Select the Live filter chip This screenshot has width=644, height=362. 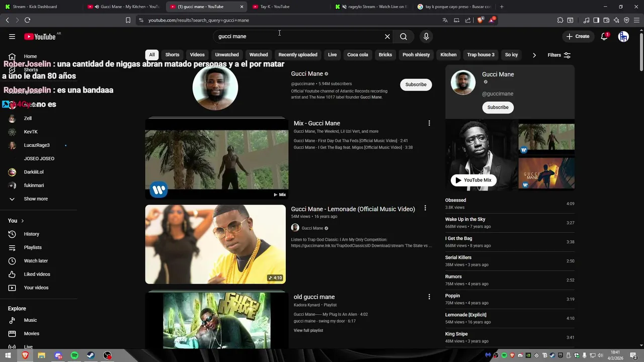pyautogui.click(x=333, y=55)
